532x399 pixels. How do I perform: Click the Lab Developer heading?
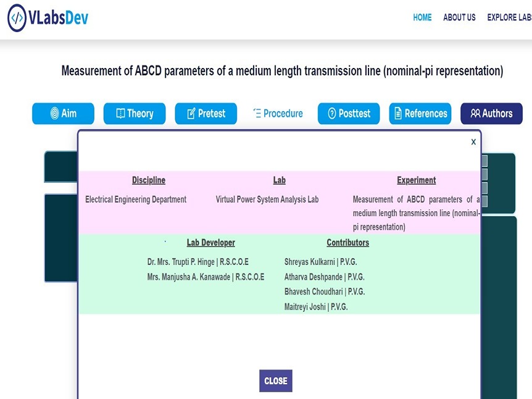tap(210, 243)
